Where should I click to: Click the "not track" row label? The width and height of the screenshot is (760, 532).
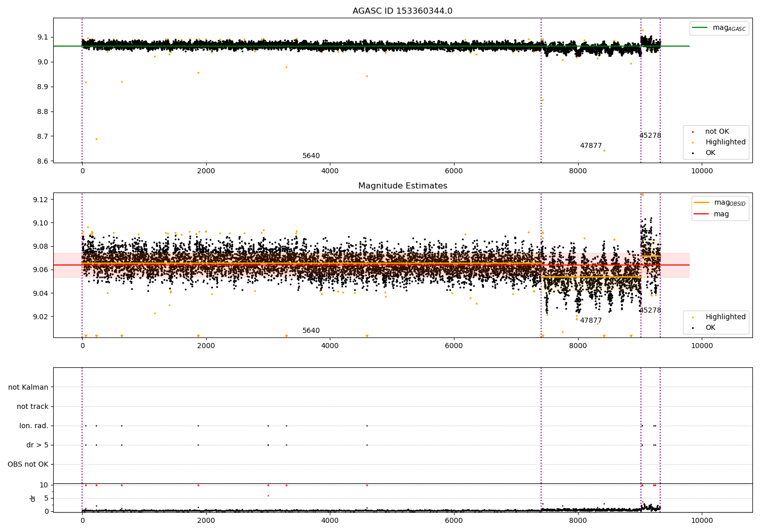click(x=32, y=406)
